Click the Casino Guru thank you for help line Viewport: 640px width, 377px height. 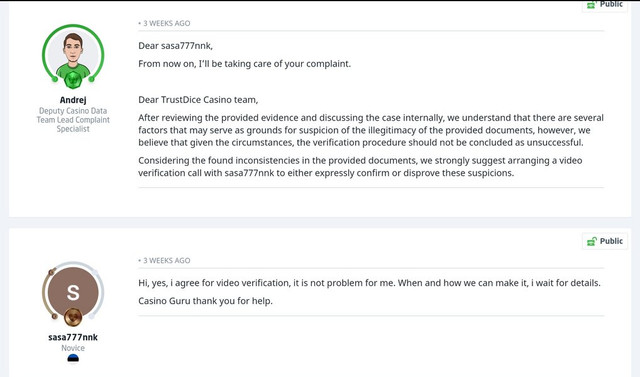coord(205,301)
